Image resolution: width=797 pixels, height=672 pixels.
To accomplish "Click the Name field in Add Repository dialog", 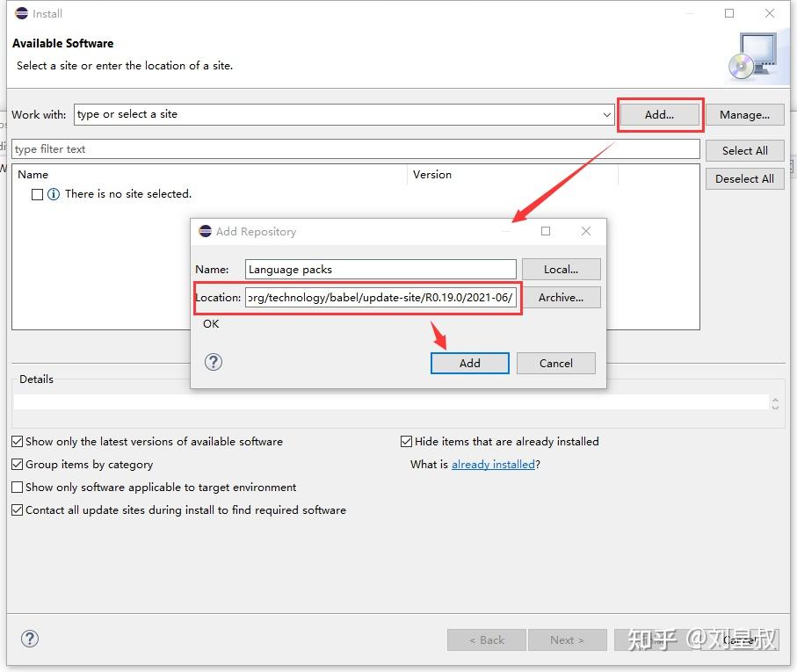I will (x=380, y=269).
